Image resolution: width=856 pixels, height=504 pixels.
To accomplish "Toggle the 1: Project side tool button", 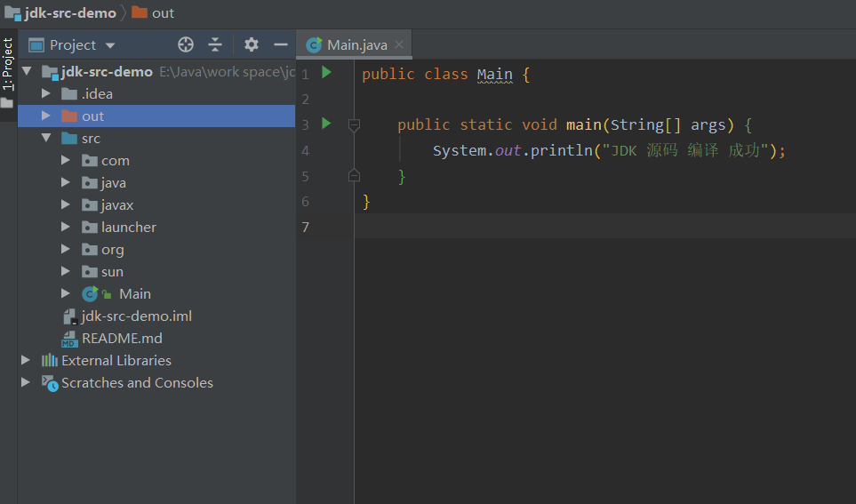I will (x=8, y=73).
